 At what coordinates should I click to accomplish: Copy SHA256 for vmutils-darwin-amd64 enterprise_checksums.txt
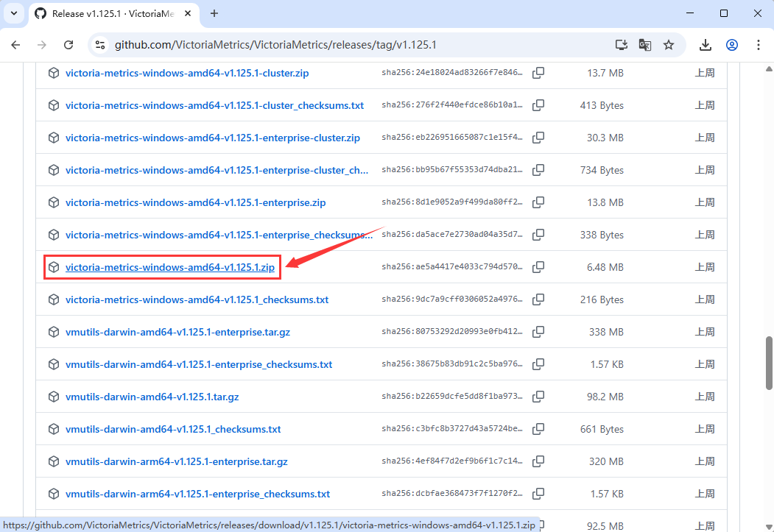point(538,364)
